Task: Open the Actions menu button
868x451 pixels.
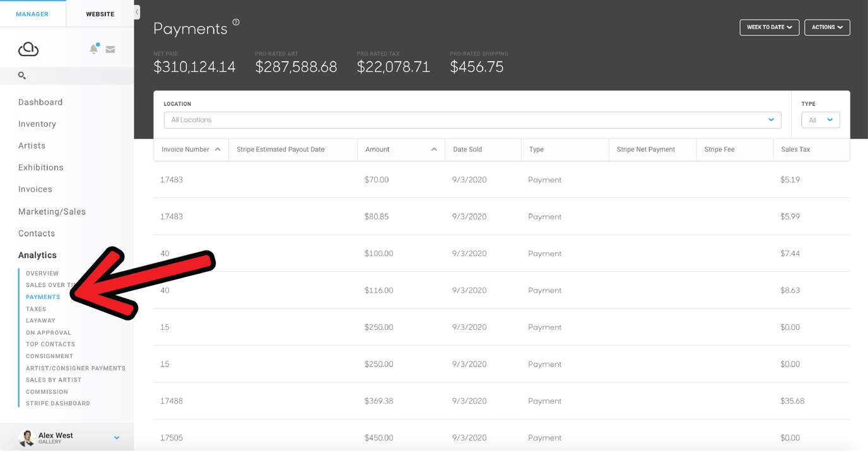Action: point(827,27)
